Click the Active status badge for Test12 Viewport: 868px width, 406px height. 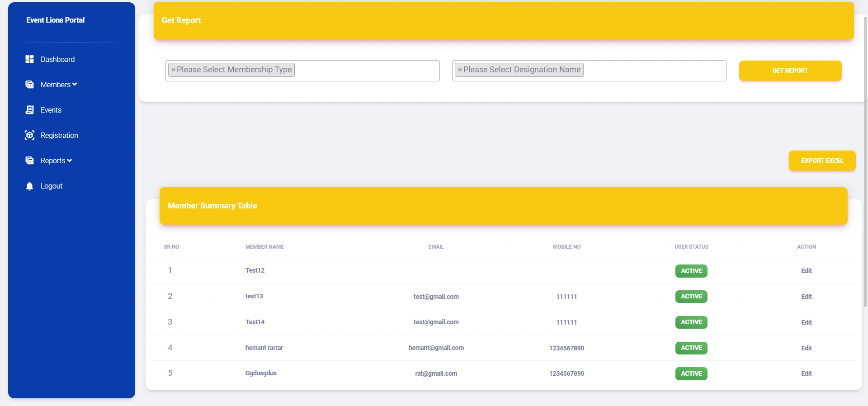point(691,271)
